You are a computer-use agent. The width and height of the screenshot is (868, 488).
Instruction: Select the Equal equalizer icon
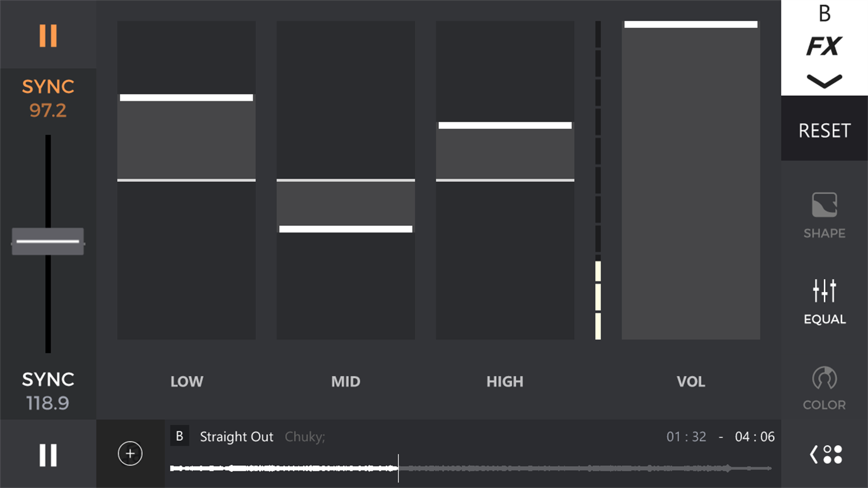tap(824, 301)
